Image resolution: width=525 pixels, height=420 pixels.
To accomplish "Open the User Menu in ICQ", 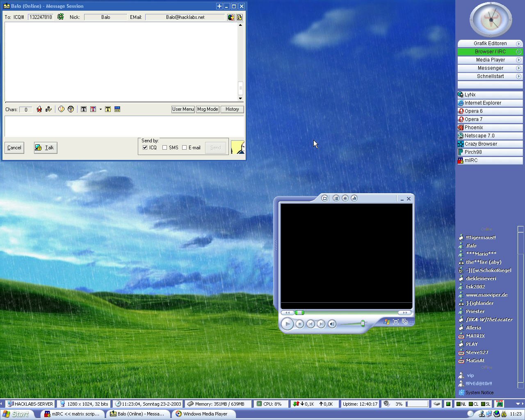I will 183,109.
